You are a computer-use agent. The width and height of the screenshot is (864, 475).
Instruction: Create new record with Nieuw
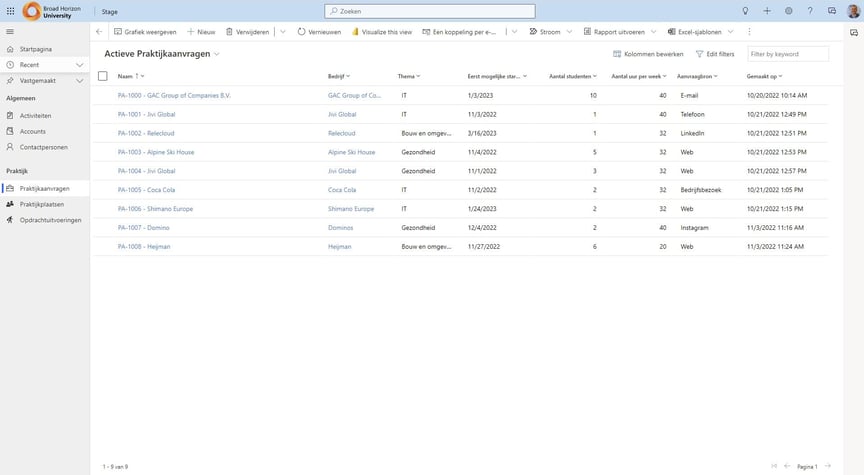(x=201, y=32)
